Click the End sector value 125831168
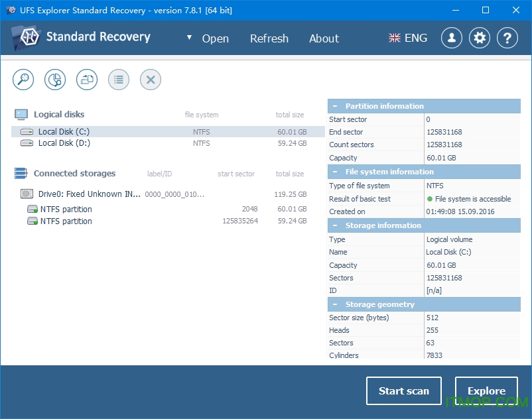 click(444, 132)
